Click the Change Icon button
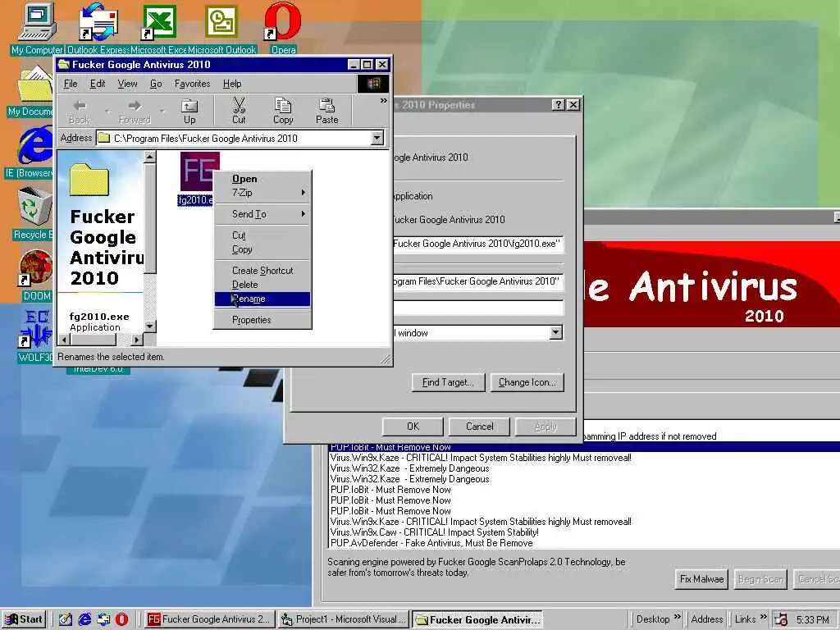Image resolution: width=840 pixels, height=630 pixels. point(527,382)
